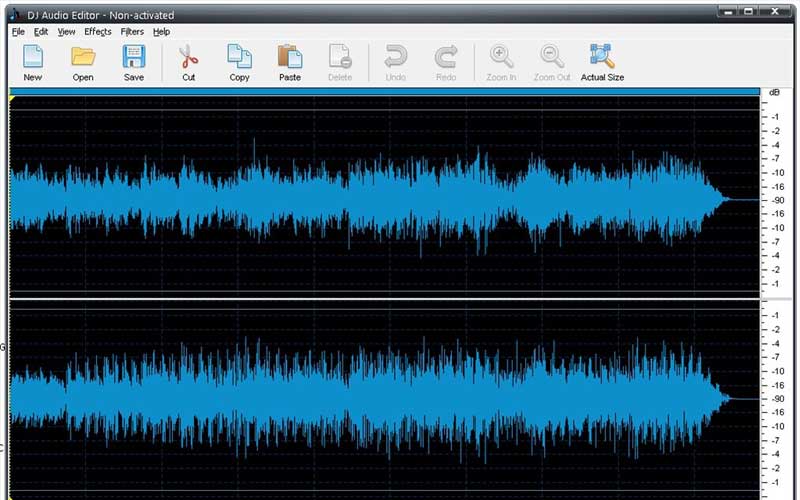Maximize the DJ Audio Editor window

point(748,11)
